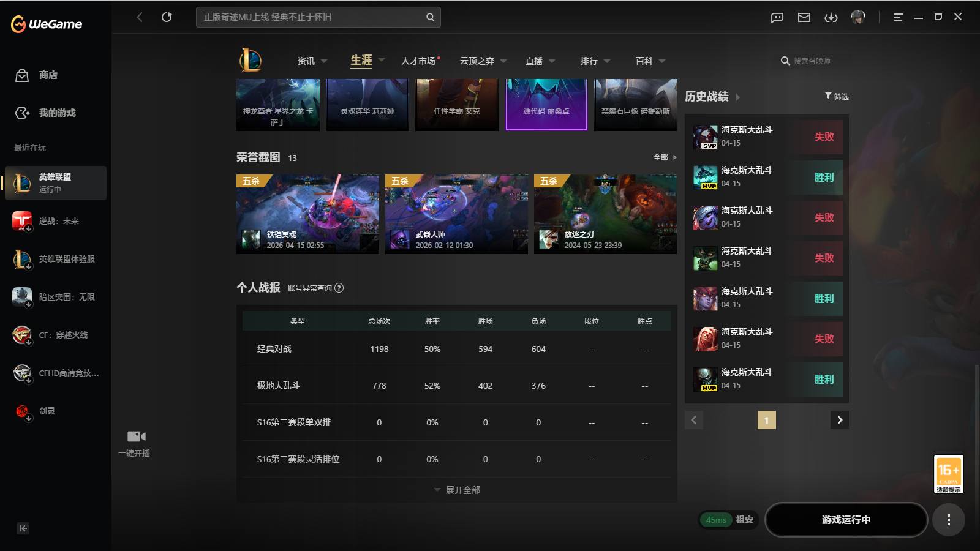Select 暗区突围：无限 in sidebar
980x551 pixels.
[x=56, y=297]
